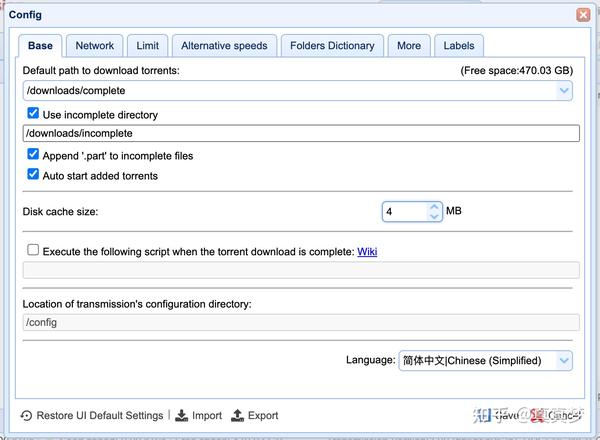This screenshot has height=440, width=600.
Task: Switch to the More tab
Action: coord(409,45)
